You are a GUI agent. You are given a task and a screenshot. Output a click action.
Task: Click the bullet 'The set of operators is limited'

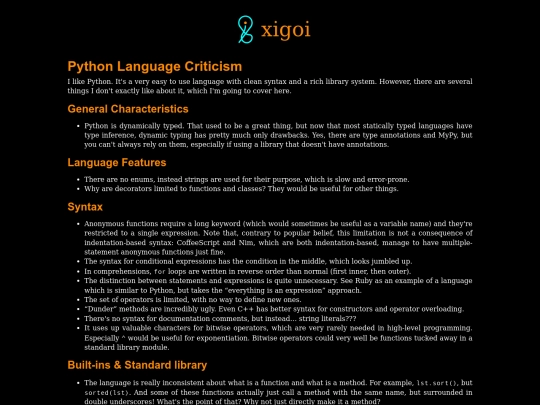tap(193, 300)
